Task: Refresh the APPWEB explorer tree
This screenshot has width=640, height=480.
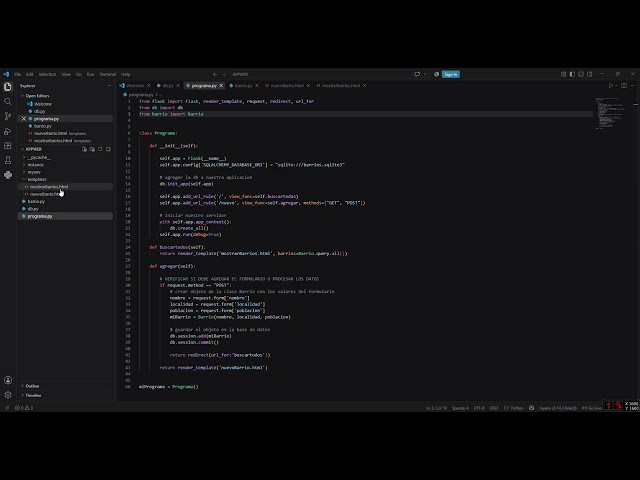Action: (x=100, y=149)
